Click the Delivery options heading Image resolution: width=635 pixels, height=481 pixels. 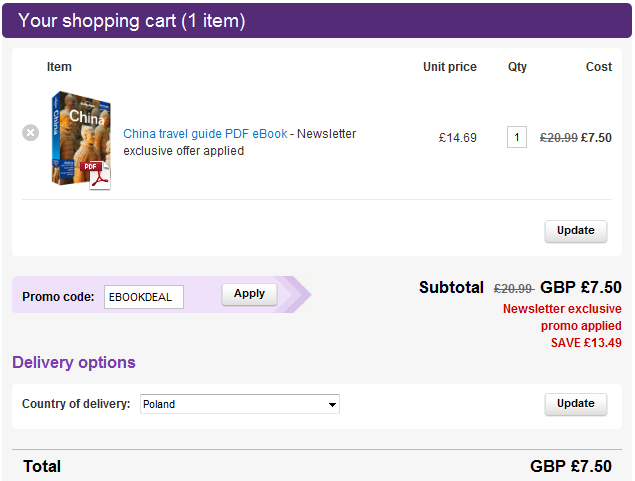[74, 362]
